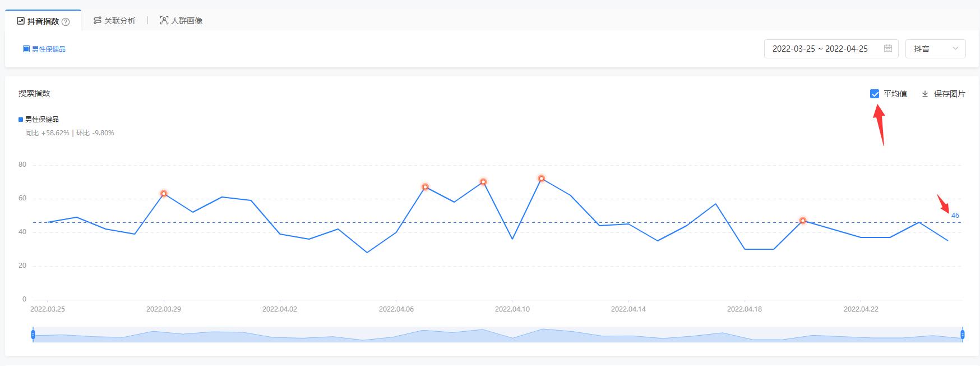
Task: Open the 2022-03-25 ~ 2022-04-25 date range picker
Action: [x=820, y=49]
